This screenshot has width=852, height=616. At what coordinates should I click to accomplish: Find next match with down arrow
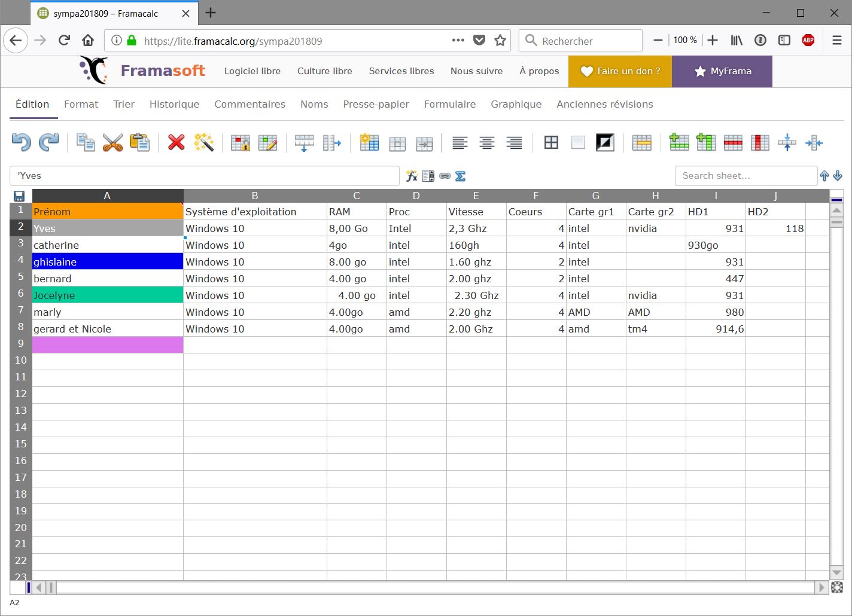(x=838, y=176)
